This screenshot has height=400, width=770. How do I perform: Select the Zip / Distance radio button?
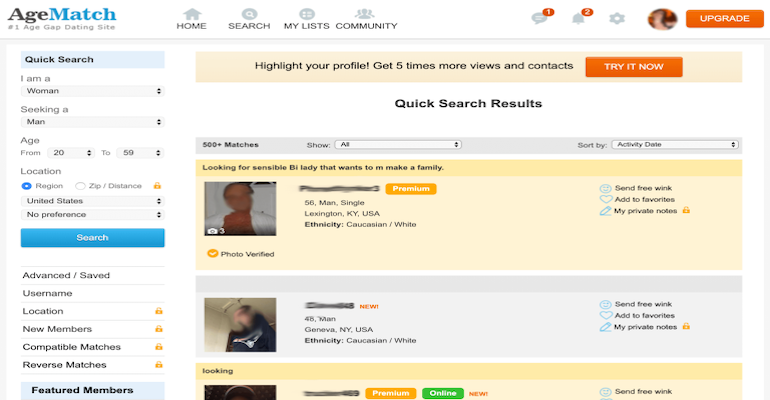[81, 186]
